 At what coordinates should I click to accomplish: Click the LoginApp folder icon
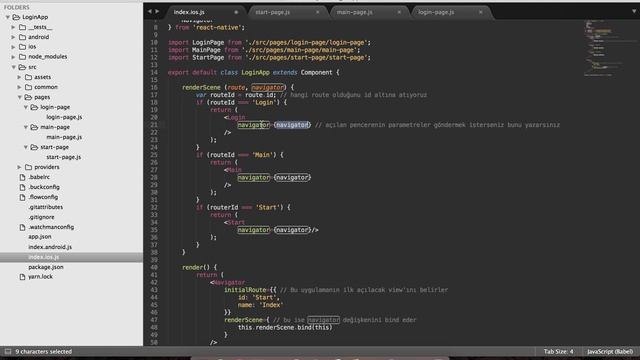(16, 17)
